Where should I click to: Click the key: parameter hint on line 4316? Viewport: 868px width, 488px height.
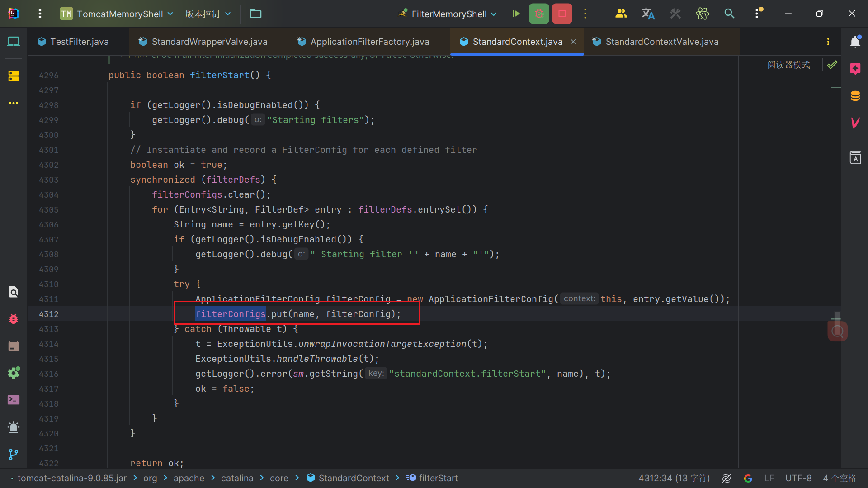pos(376,373)
